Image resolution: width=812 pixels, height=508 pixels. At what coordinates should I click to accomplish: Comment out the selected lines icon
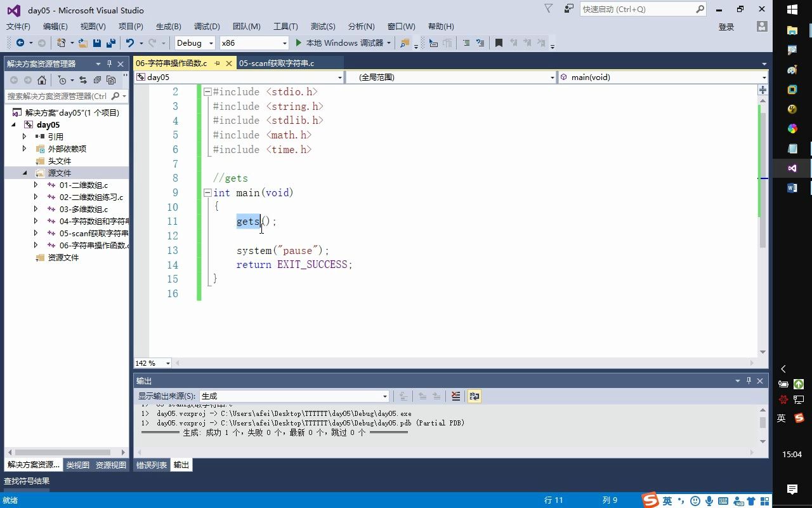[x=466, y=43]
